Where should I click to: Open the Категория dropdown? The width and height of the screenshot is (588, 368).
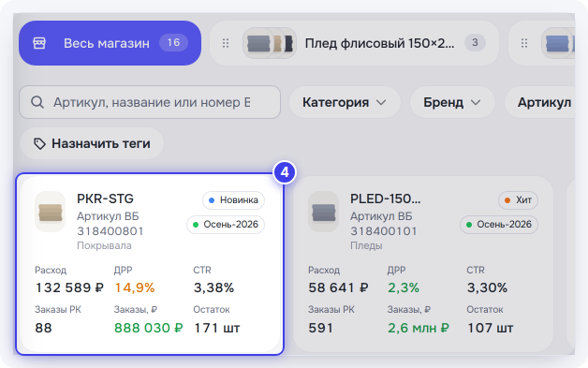(345, 102)
